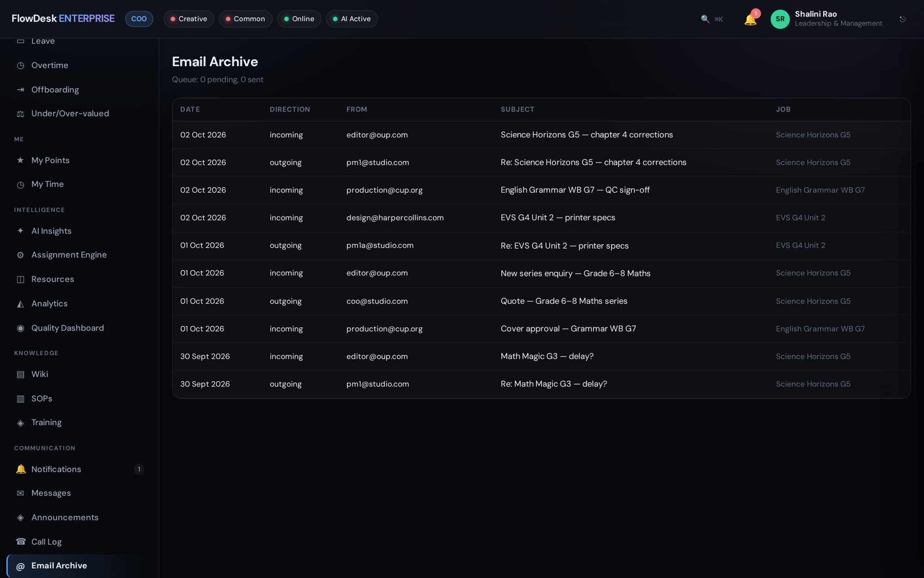
Task: Toggle the Common status pill
Action: coord(245,19)
